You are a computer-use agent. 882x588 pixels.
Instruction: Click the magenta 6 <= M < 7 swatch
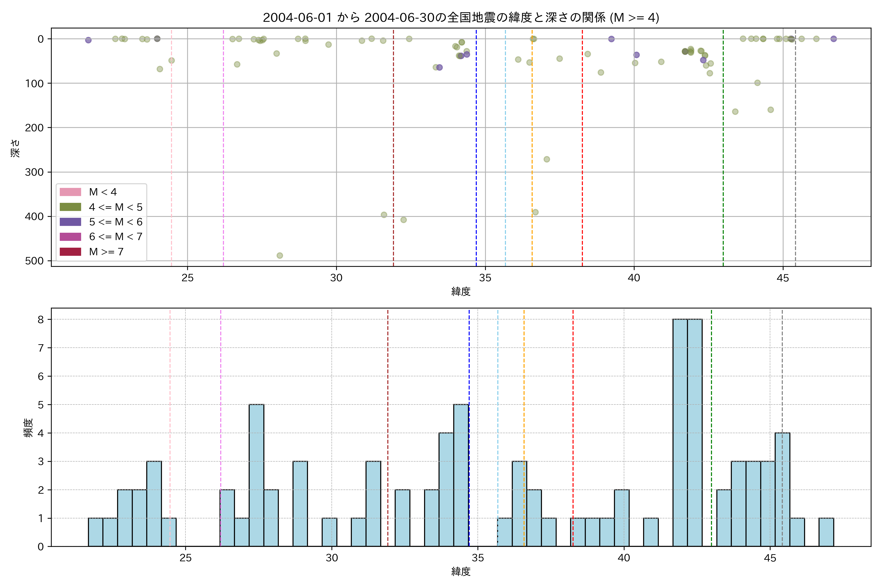click(x=70, y=237)
